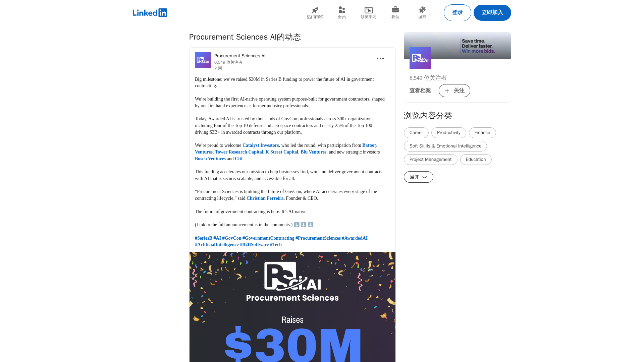Select the Career category tag
This screenshot has height=362, width=644.
tap(416, 133)
